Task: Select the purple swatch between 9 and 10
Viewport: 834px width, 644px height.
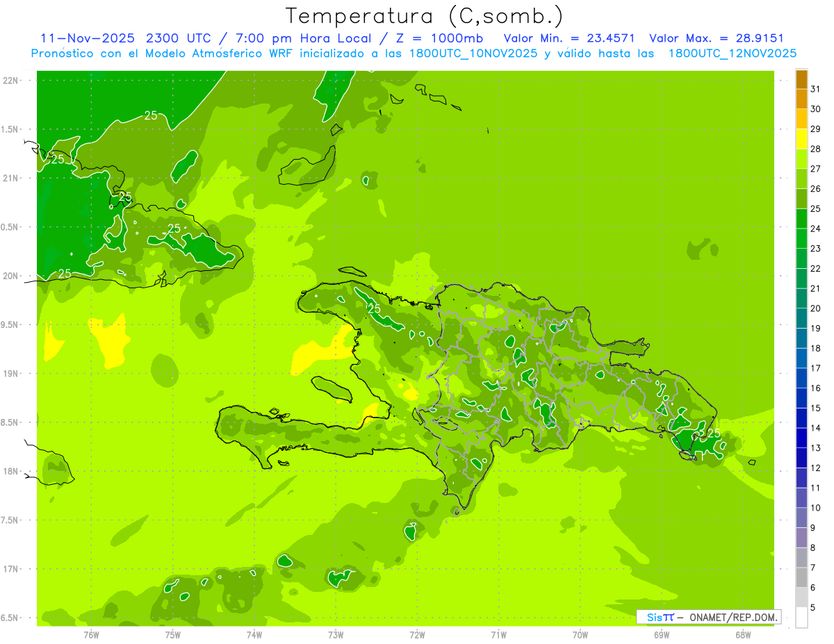Action: pos(801,518)
